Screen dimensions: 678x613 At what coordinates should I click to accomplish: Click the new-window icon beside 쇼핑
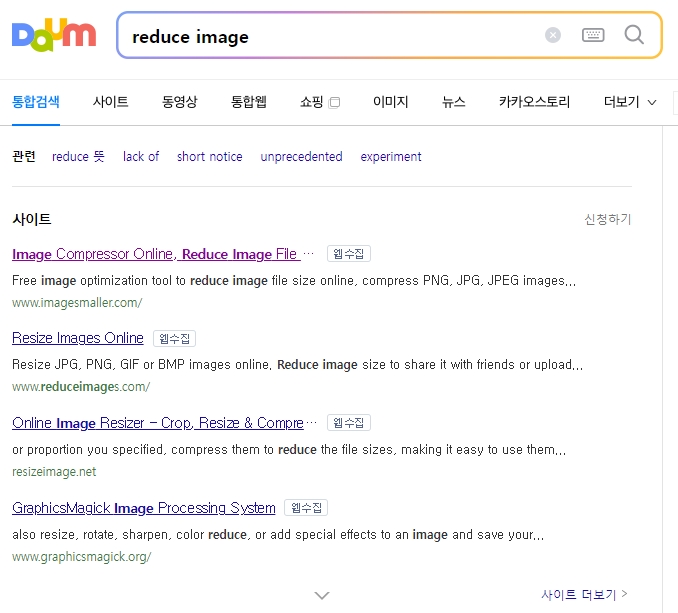click(x=334, y=102)
